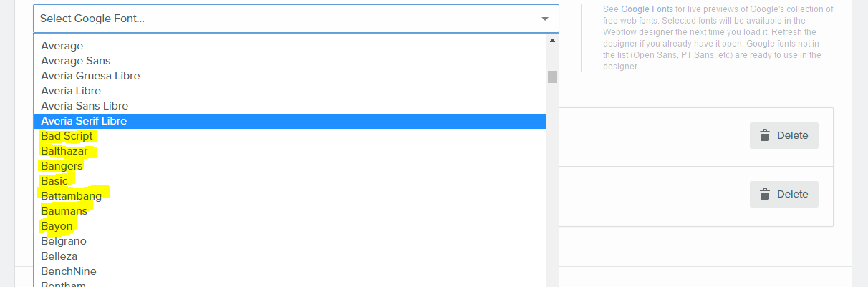Viewport: 868px width, 287px height.
Task: Choose Basic in the font list
Action: (290, 181)
